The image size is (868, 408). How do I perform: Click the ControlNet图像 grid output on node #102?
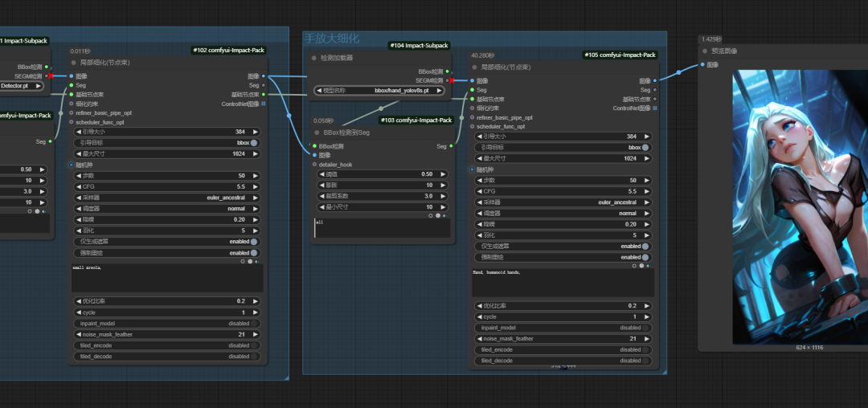263,104
